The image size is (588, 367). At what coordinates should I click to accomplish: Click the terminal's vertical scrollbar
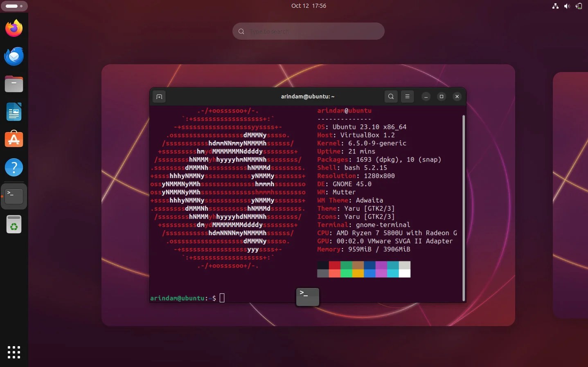(x=464, y=208)
